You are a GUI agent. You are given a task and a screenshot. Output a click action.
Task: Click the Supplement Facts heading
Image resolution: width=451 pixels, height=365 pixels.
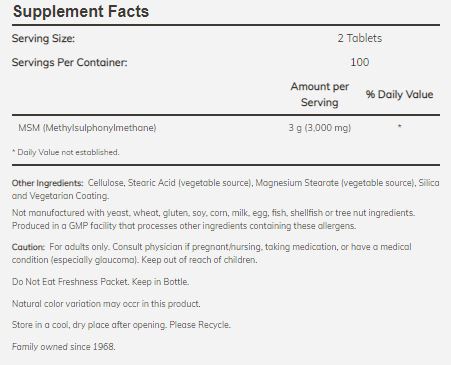click(x=81, y=12)
